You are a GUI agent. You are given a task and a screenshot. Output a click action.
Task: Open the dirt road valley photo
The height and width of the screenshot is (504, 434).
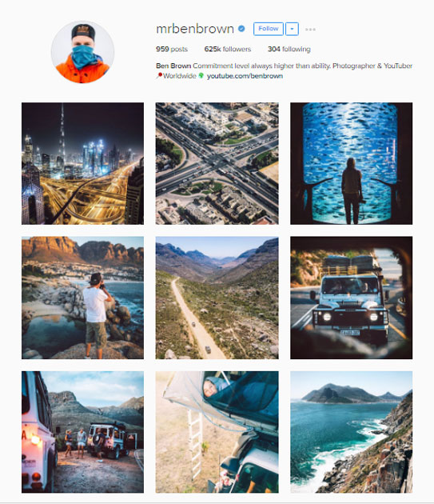coord(217,298)
